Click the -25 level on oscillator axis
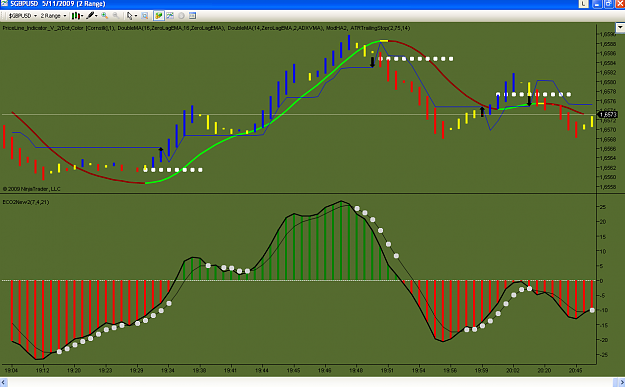The image size is (625, 387). 603,355
